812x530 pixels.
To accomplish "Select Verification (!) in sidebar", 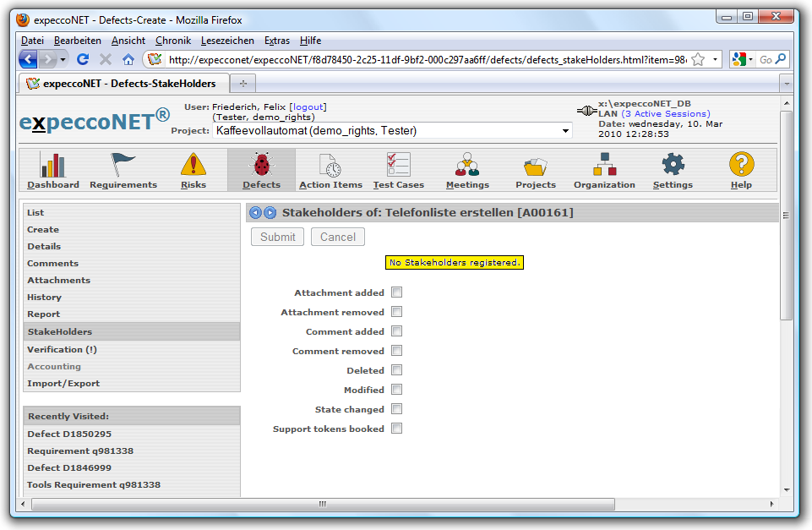I will 62,349.
